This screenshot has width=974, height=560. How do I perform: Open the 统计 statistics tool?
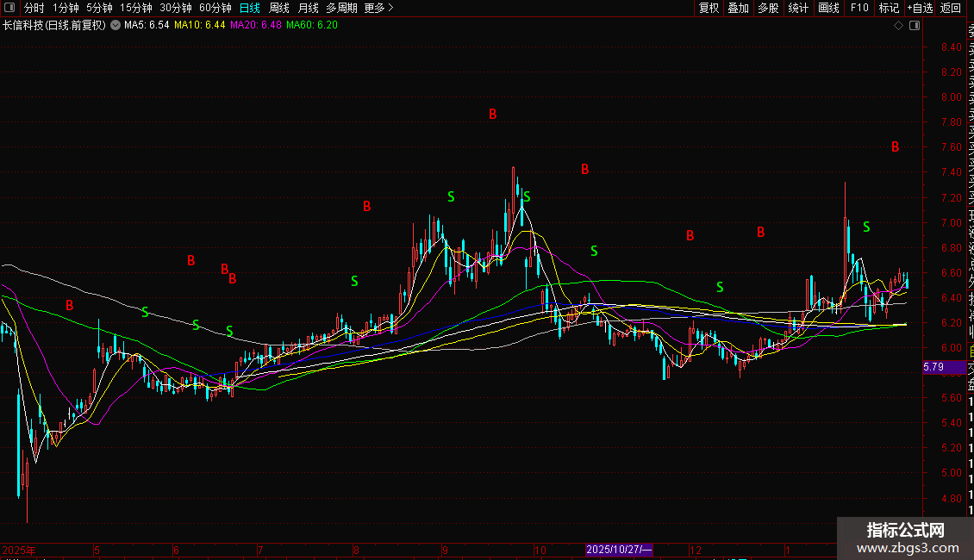click(798, 8)
